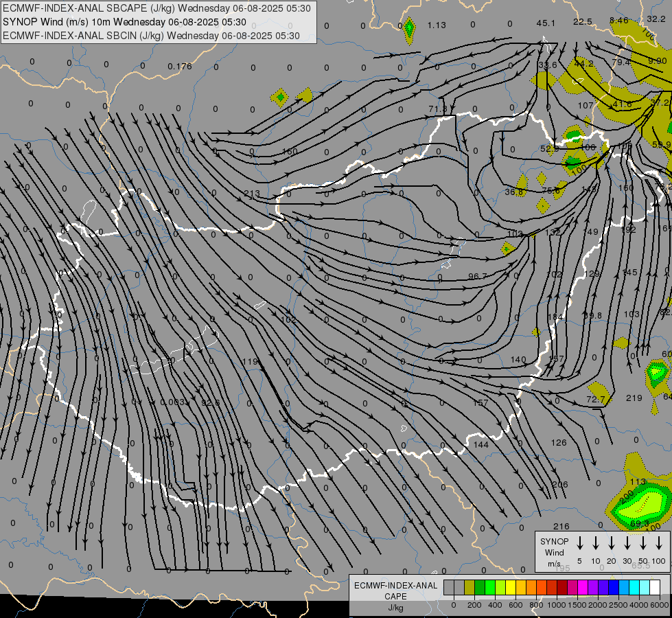Image resolution: width=672 pixels, height=618 pixels.
Task: Click the map value 219
Action: [x=634, y=398]
